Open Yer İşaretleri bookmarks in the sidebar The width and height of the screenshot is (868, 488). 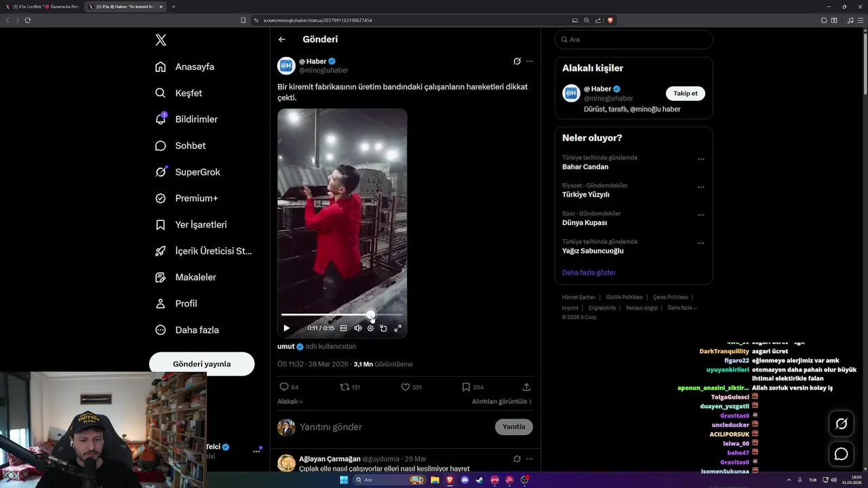(x=191, y=224)
